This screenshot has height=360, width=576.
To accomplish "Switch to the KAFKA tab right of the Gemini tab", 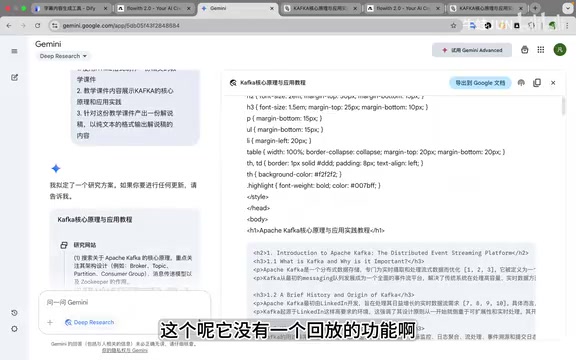I will pyautogui.click(x=321, y=8).
